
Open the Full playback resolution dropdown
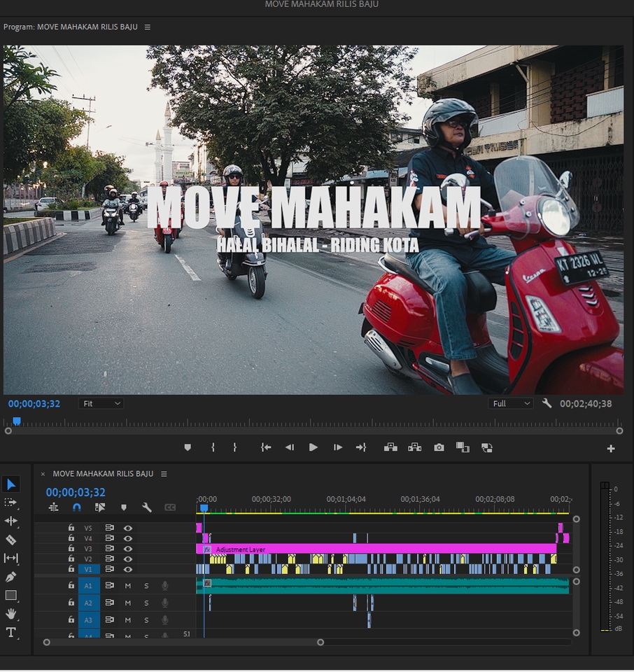click(510, 403)
